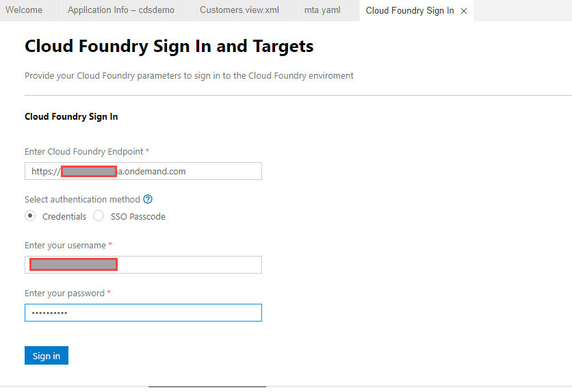Open the Application Info – cdsdemo tab
The width and height of the screenshot is (572, 392).
tap(121, 10)
